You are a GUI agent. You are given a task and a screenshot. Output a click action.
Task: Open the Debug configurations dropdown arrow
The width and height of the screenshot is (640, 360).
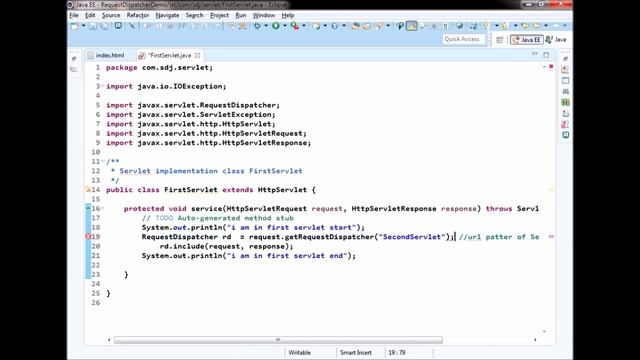[266, 26]
